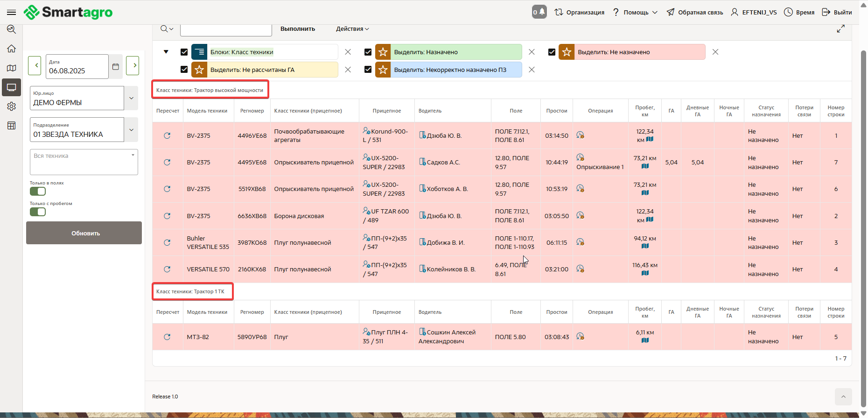Open the calendar date picker icon
868x418 pixels.
(x=116, y=67)
